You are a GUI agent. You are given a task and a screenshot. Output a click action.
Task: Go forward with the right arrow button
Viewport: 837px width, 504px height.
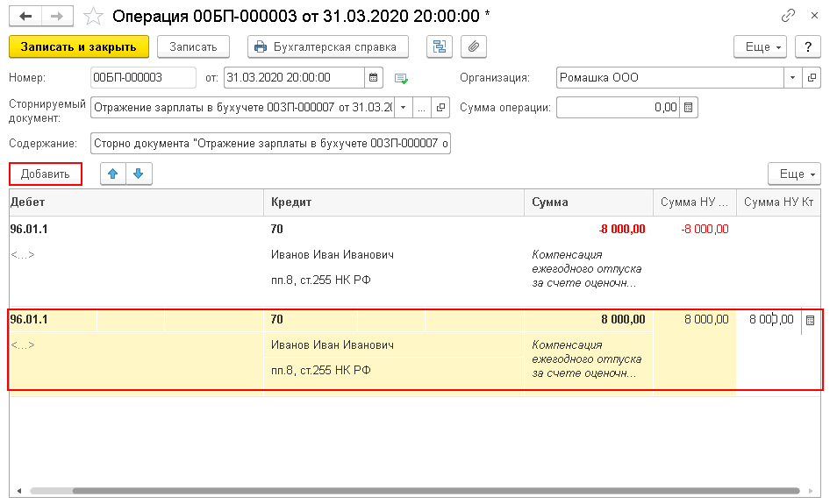(x=56, y=16)
